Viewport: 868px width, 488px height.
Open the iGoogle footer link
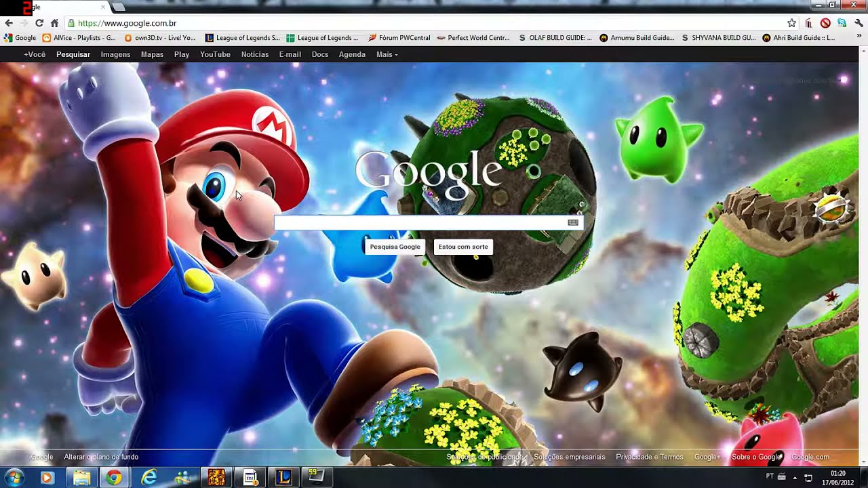click(x=41, y=457)
